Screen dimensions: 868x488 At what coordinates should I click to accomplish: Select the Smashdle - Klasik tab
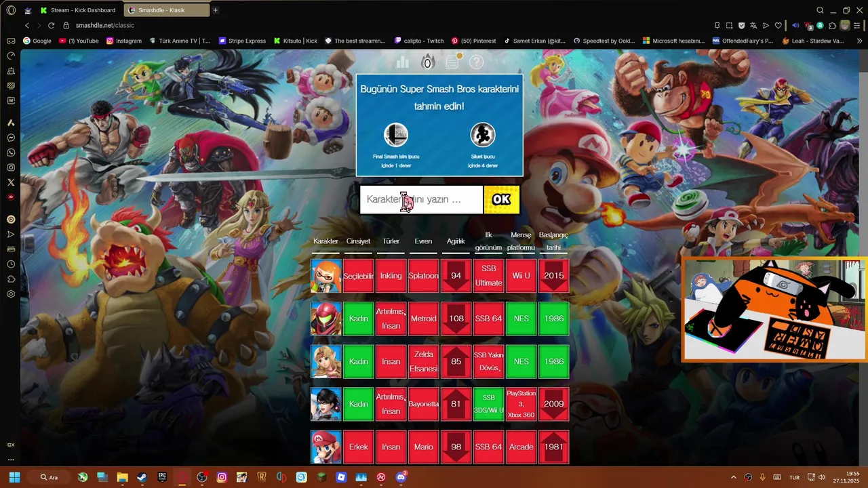coord(165,10)
